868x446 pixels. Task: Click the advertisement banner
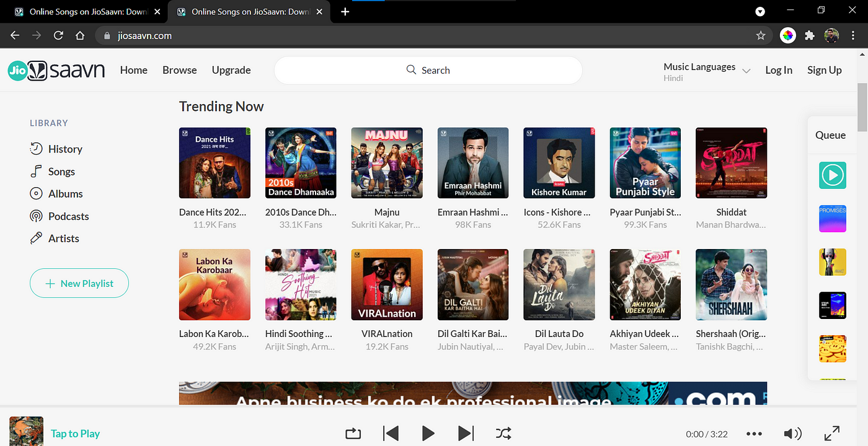click(473, 393)
